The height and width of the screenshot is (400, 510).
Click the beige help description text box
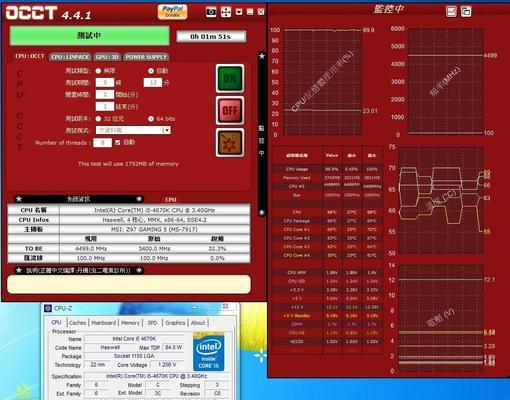(x=129, y=284)
